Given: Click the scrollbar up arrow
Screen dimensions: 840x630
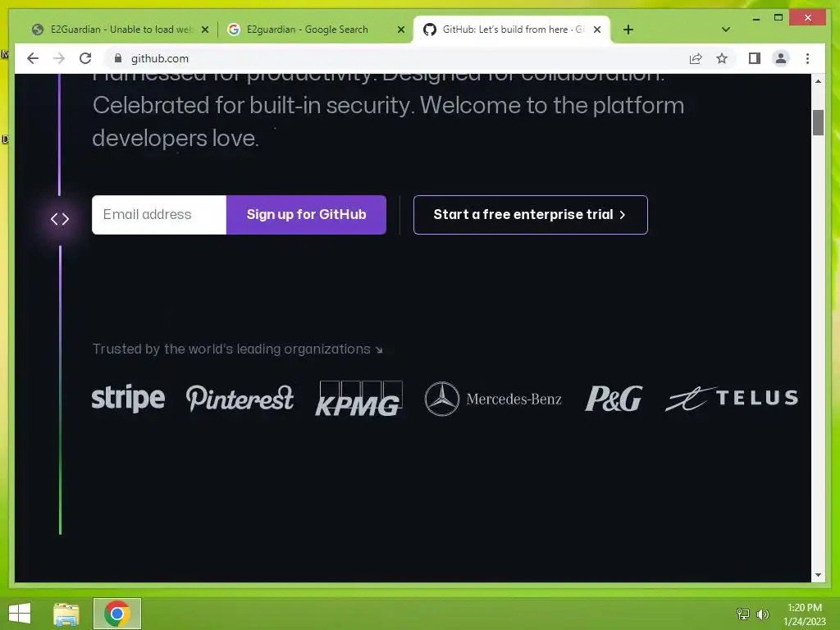Looking at the screenshot, I should [818, 81].
